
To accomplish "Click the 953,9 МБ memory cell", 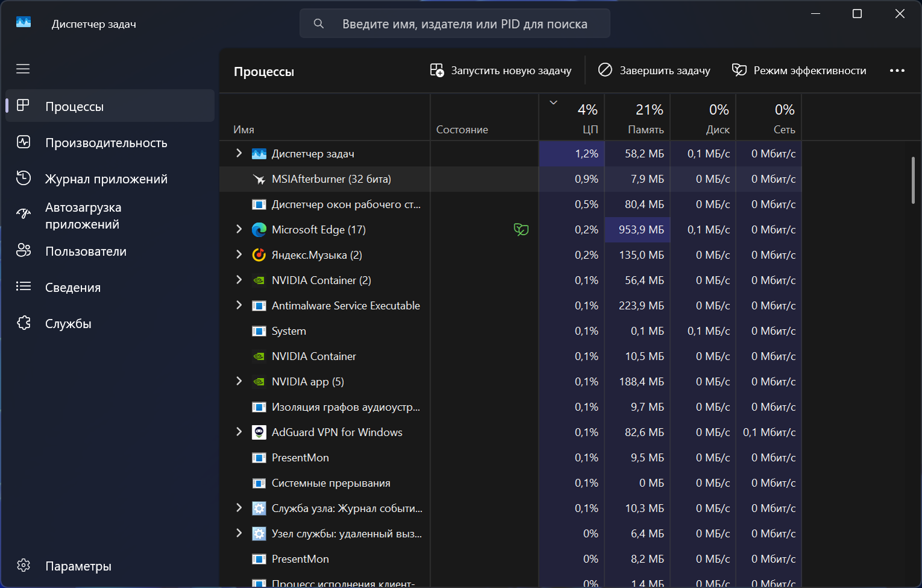I will click(637, 230).
